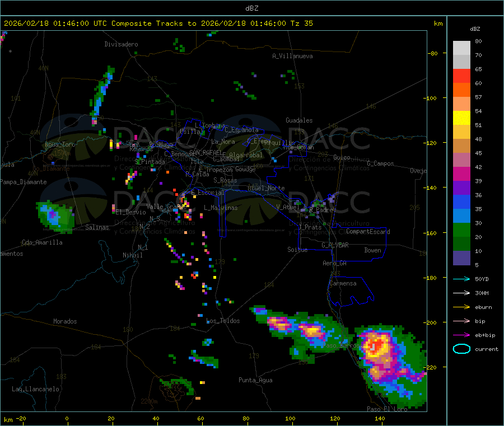Click the 'Guadales' map label

point(299,120)
